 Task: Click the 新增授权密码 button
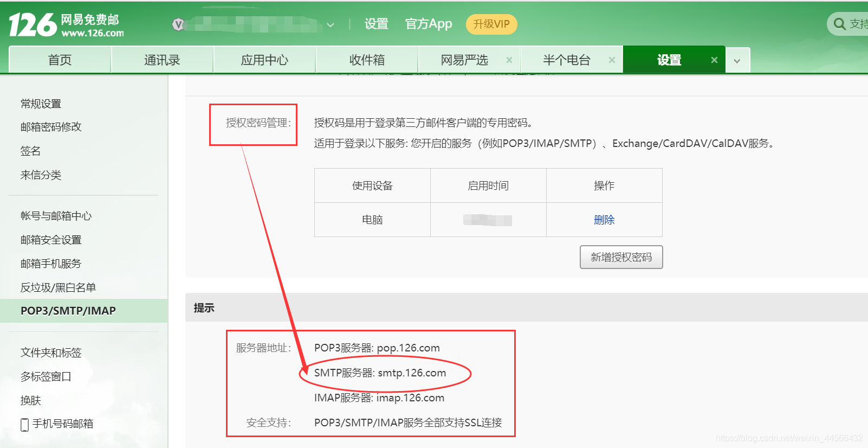621,257
